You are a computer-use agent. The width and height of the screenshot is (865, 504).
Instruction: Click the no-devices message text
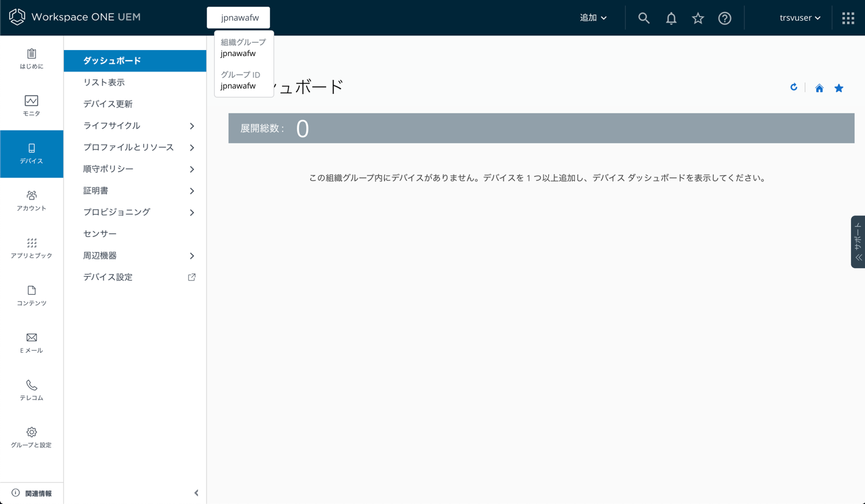click(537, 178)
